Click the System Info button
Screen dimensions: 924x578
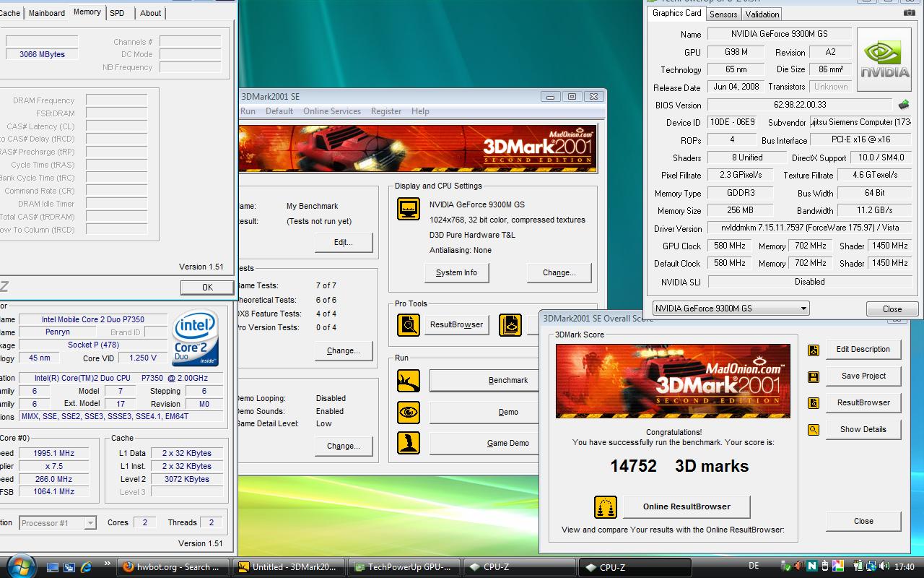(x=456, y=272)
